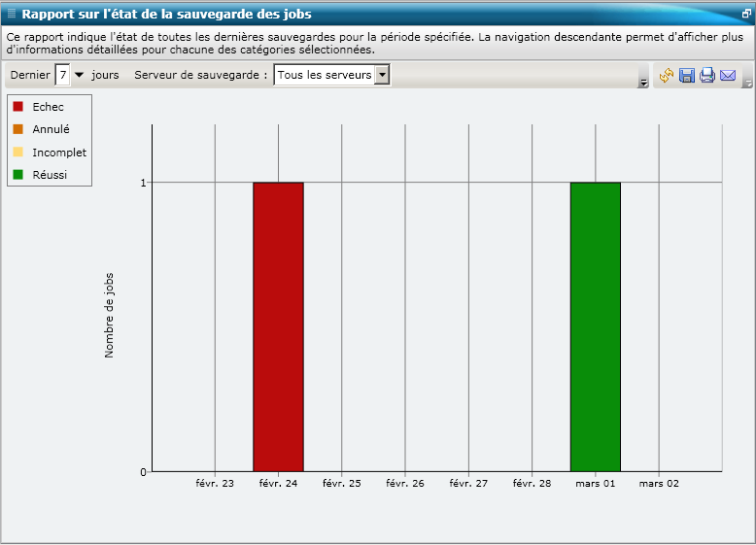Save the report with the floppy disk icon
Viewport: 756px width, 545px height.
(x=687, y=75)
